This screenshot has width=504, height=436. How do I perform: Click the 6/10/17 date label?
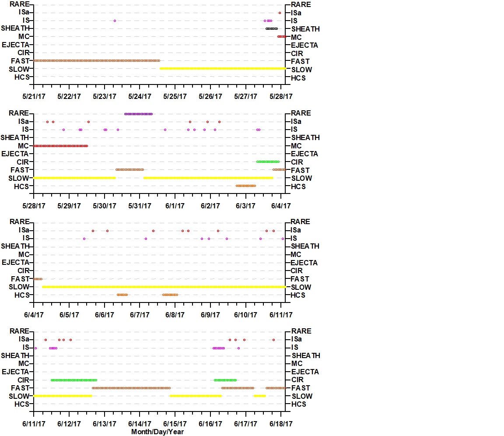[245, 315]
